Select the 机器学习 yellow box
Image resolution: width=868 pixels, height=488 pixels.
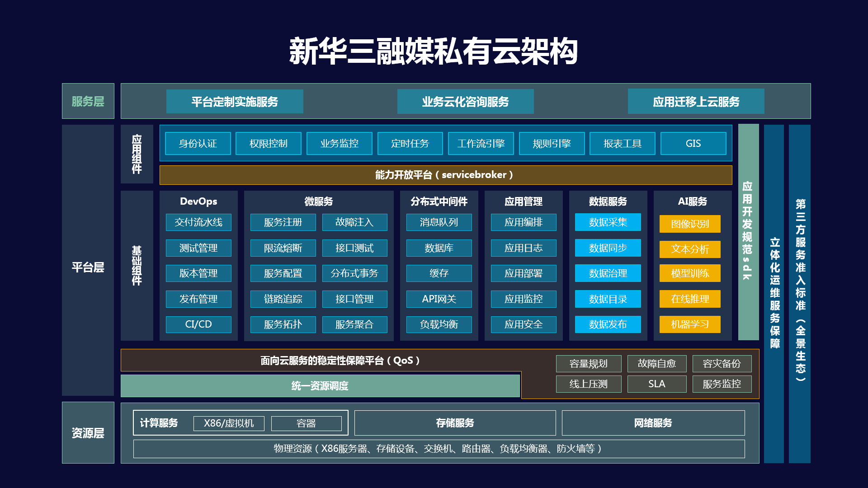pyautogui.click(x=690, y=324)
